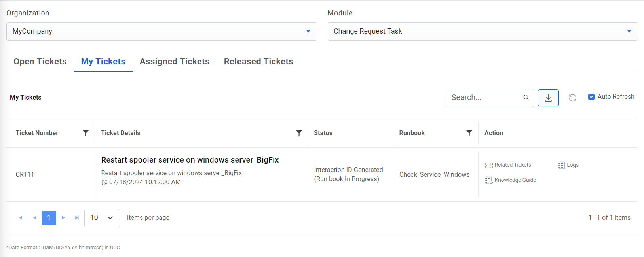Go to the last page arrow
644x257 pixels.
click(77, 218)
